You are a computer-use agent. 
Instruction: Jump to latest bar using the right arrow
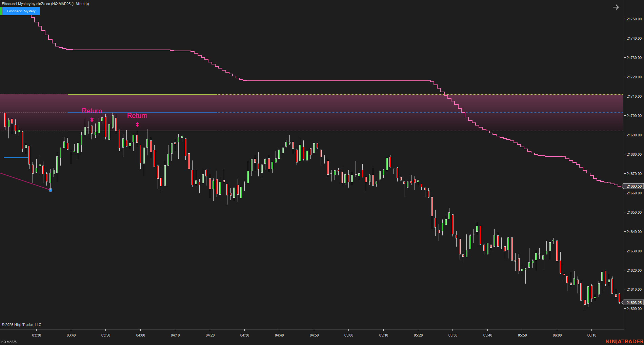pyautogui.click(x=616, y=7)
